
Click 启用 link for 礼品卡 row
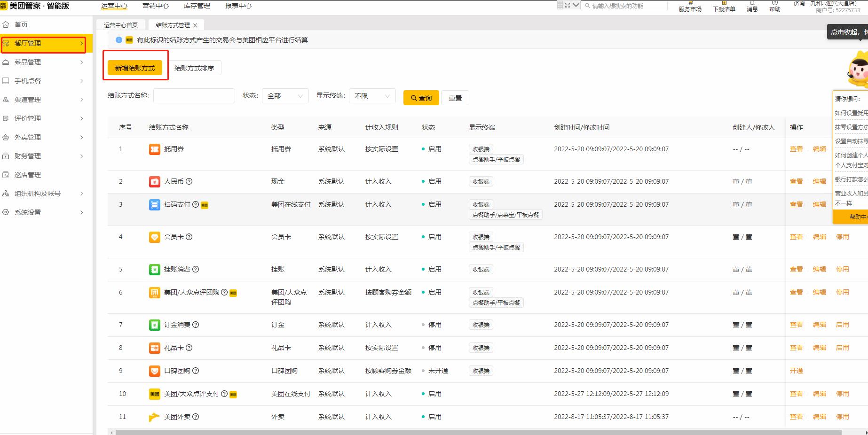(842, 348)
